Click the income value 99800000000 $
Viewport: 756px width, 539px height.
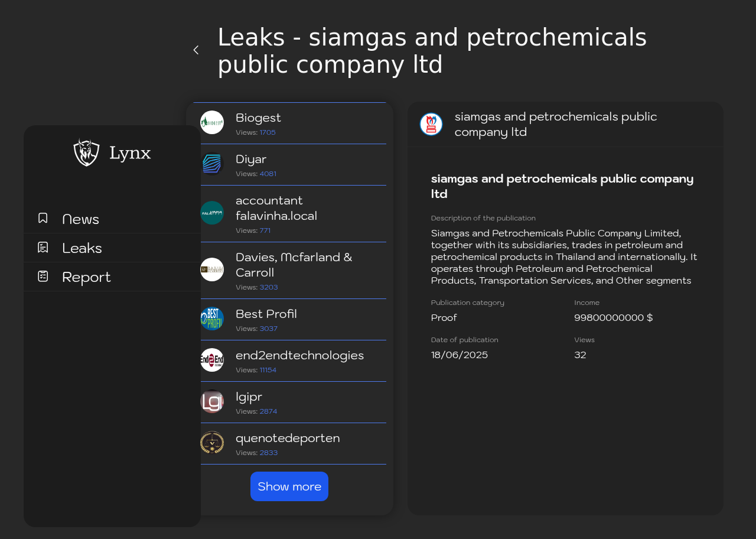coord(614,318)
